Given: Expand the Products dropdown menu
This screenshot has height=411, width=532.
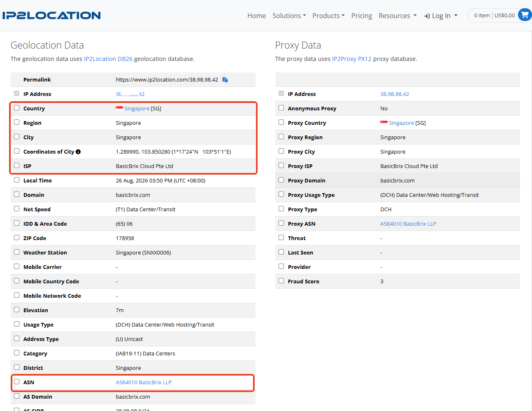Looking at the screenshot, I should pos(328,16).
